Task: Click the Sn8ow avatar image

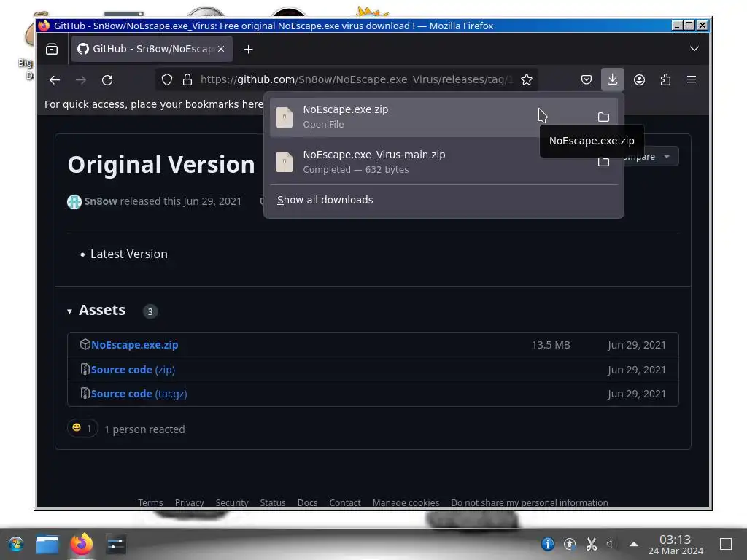Action: 74,202
